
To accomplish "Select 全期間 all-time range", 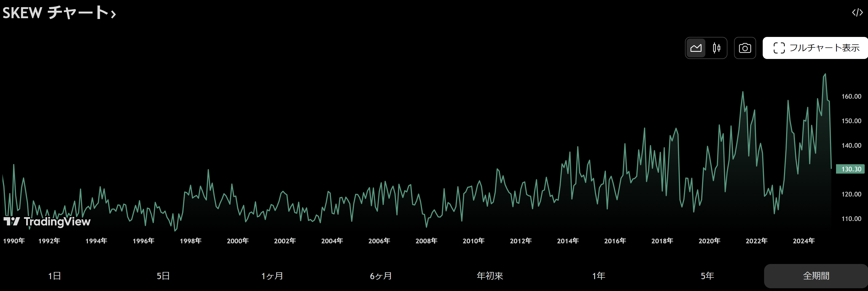I will point(816,276).
